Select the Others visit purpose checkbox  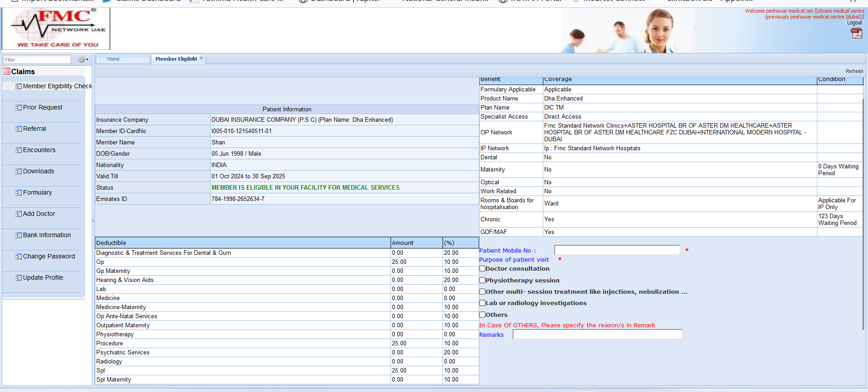click(x=482, y=315)
